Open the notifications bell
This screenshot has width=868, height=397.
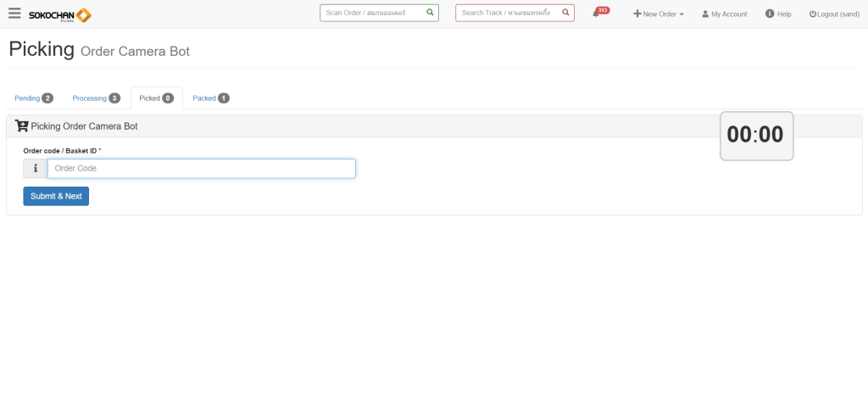click(x=597, y=14)
